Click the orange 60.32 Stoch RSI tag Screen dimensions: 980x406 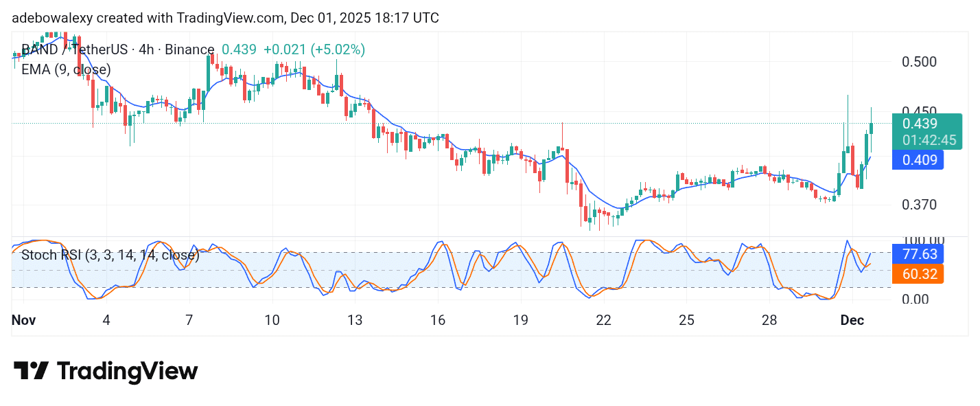[919, 274]
